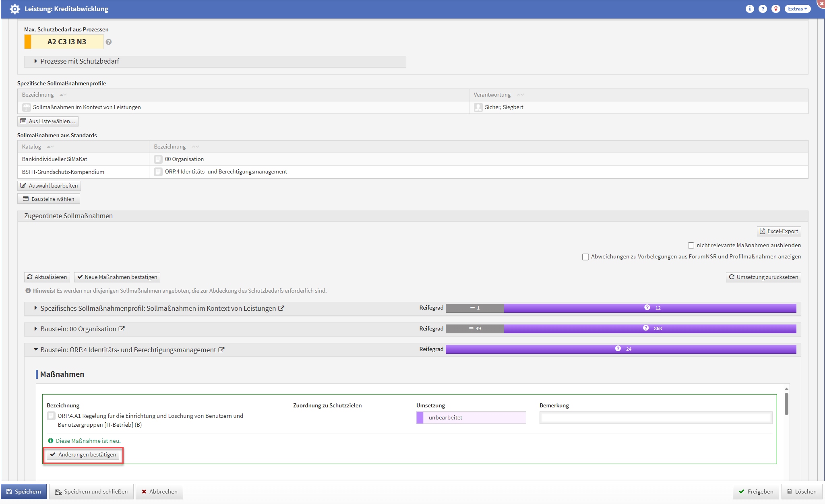Screen dimensions: 825x504
Task: Open external link icon for Baustein 00 Organisation
Action: point(122,329)
